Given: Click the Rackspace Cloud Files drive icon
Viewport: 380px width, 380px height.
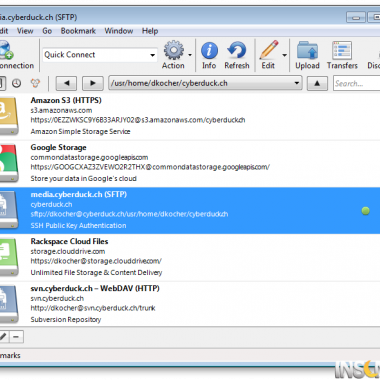Looking at the screenshot, I should (9, 256).
